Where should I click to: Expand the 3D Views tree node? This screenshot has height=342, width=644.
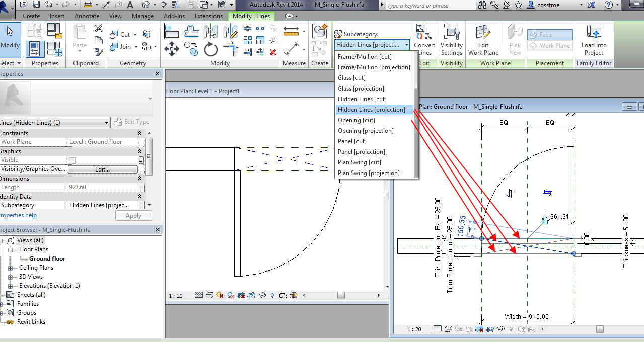[11, 277]
